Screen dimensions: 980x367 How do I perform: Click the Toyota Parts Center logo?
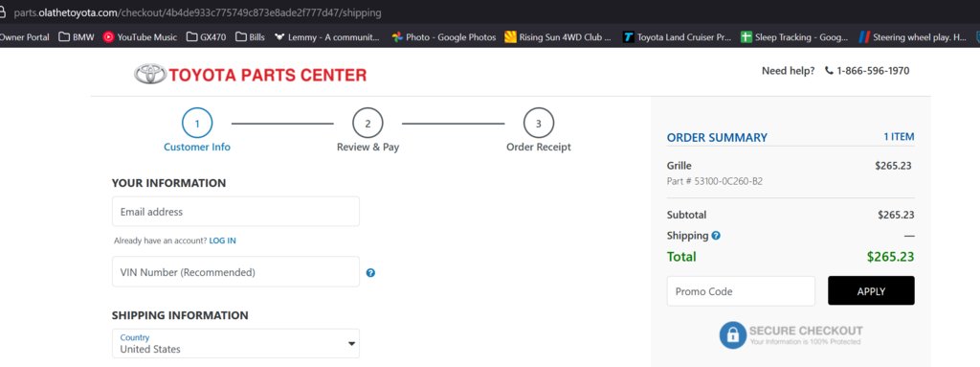coord(250,75)
